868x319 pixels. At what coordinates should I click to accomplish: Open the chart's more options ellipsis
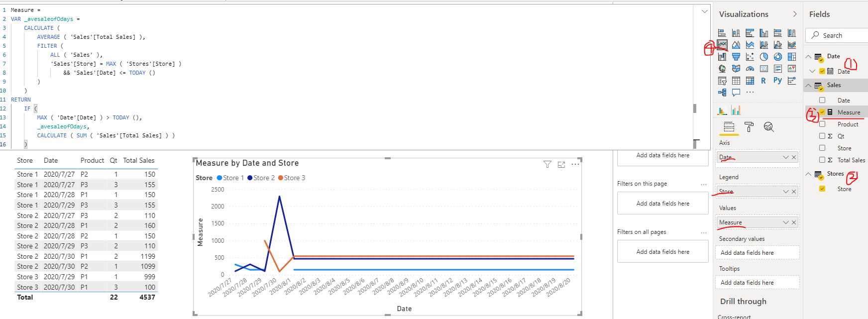[x=575, y=164]
